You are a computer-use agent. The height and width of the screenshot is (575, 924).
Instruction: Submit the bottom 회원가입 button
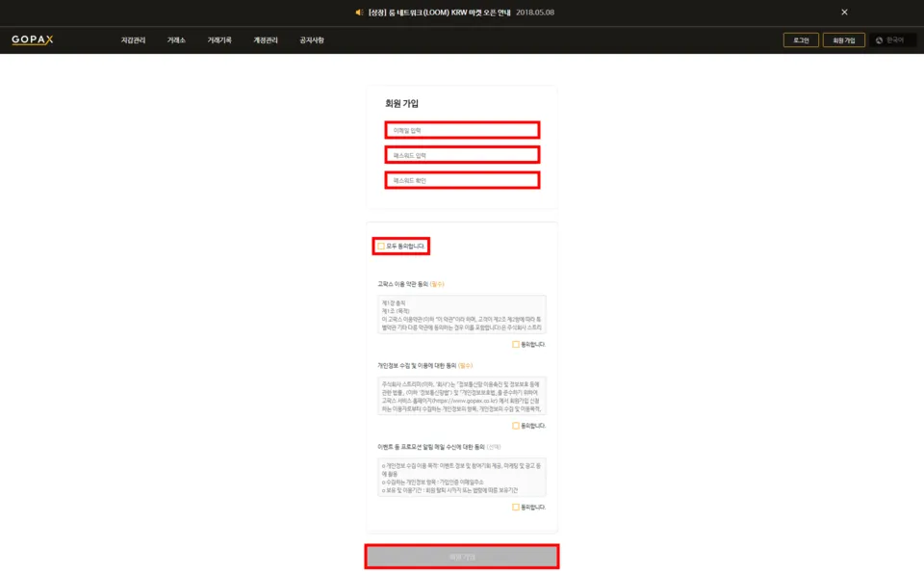(x=462, y=557)
